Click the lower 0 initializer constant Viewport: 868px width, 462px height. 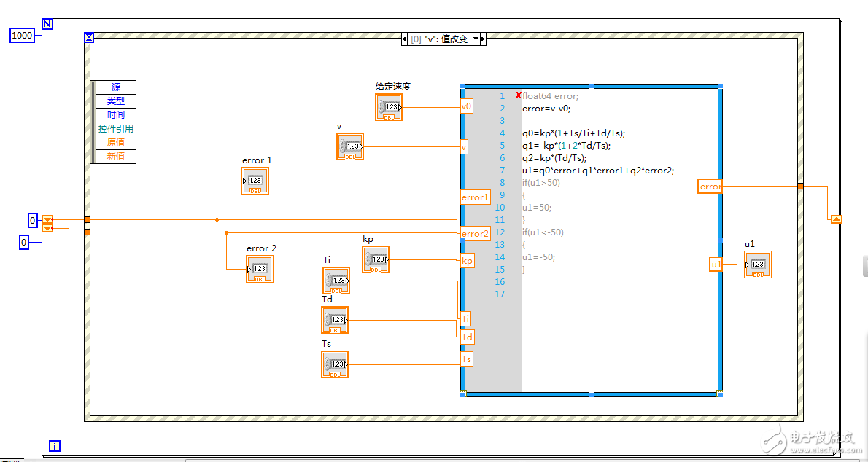click(x=24, y=243)
